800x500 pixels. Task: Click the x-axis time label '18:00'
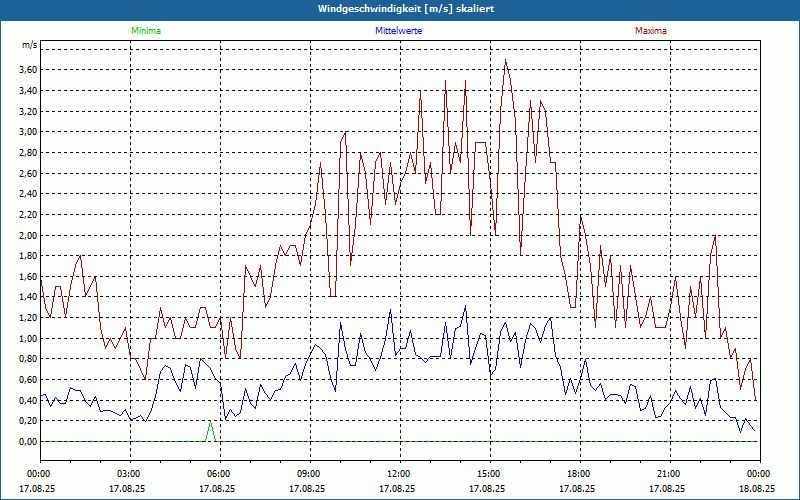pos(580,474)
